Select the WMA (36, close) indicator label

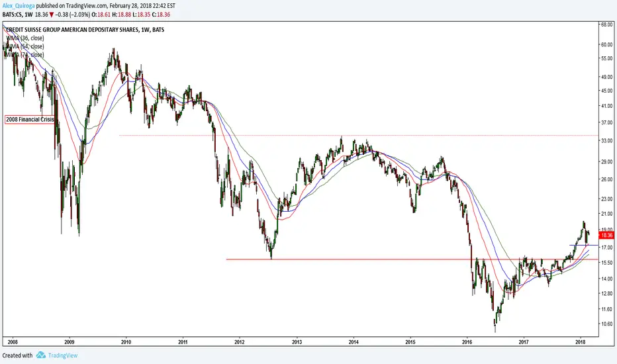pos(24,38)
